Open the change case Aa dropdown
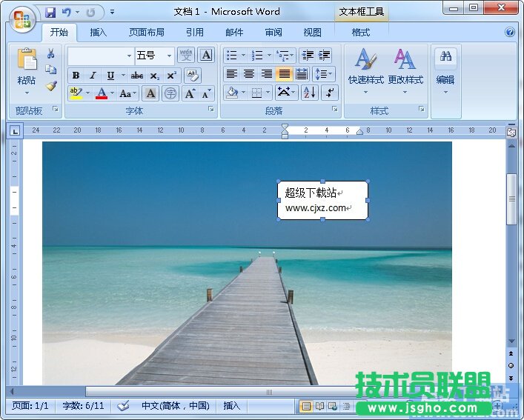 (128, 93)
